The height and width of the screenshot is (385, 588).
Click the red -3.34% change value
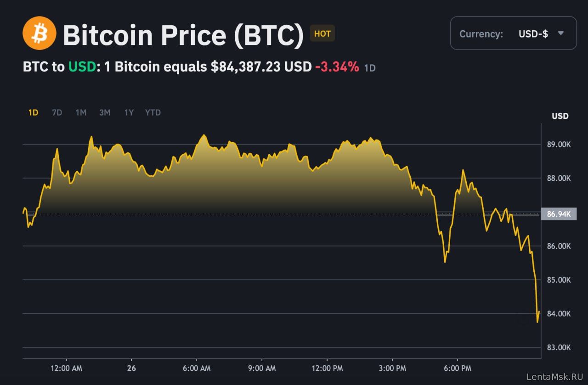tap(337, 67)
